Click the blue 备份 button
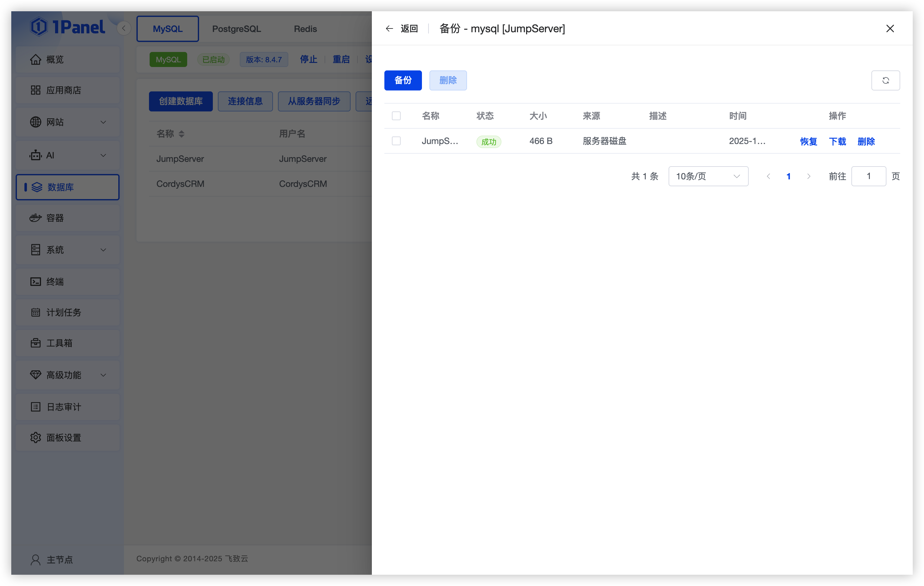Viewport: 924px width, 586px height. (403, 80)
